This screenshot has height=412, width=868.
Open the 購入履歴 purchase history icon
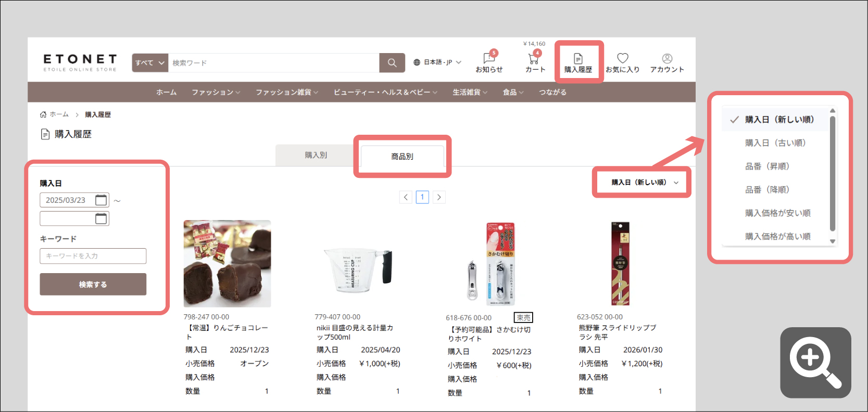pos(578,63)
